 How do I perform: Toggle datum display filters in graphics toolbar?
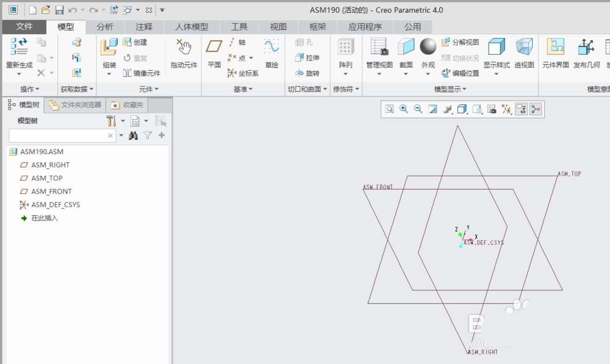[x=506, y=109]
